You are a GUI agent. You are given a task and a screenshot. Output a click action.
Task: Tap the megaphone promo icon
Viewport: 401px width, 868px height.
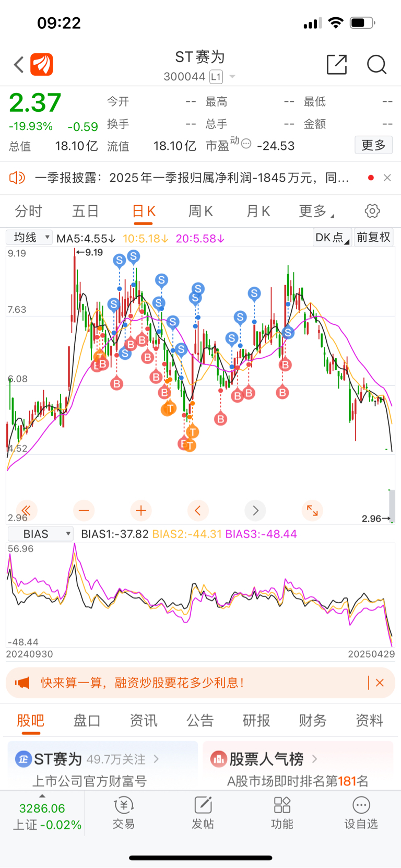click(x=22, y=683)
